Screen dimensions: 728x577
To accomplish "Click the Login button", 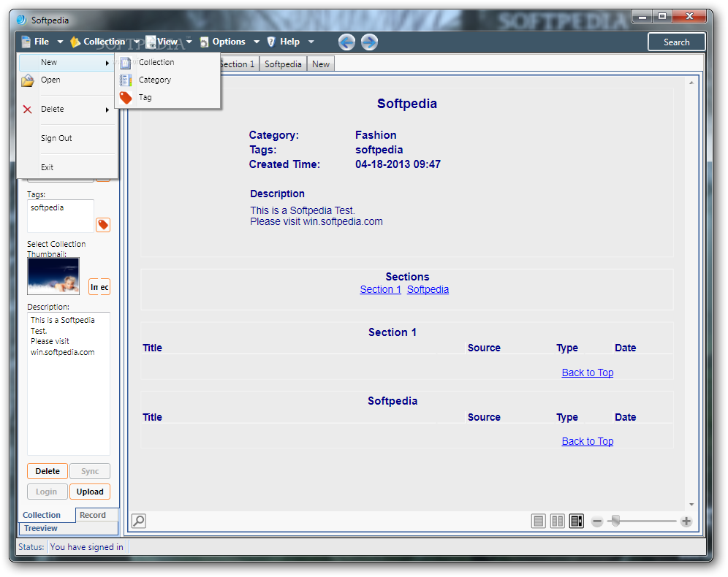I will 47,492.
